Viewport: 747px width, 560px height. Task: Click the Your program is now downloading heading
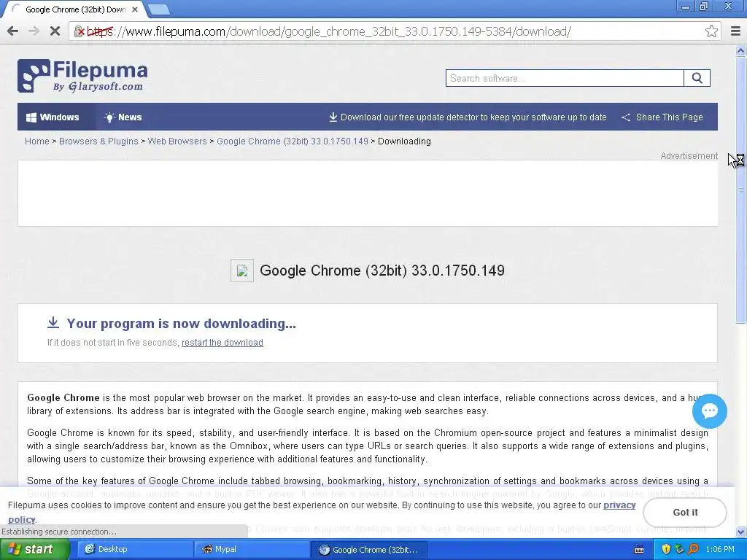(x=181, y=323)
